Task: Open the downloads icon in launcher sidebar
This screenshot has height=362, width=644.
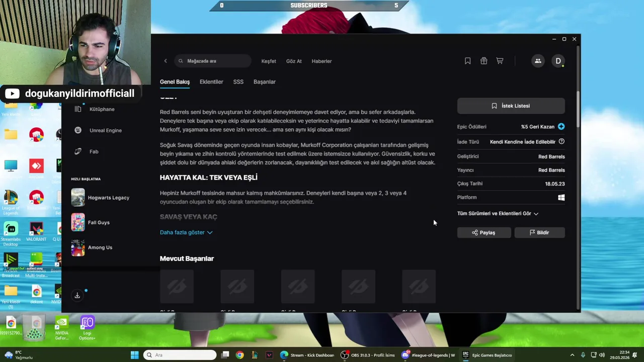Action: point(77,296)
